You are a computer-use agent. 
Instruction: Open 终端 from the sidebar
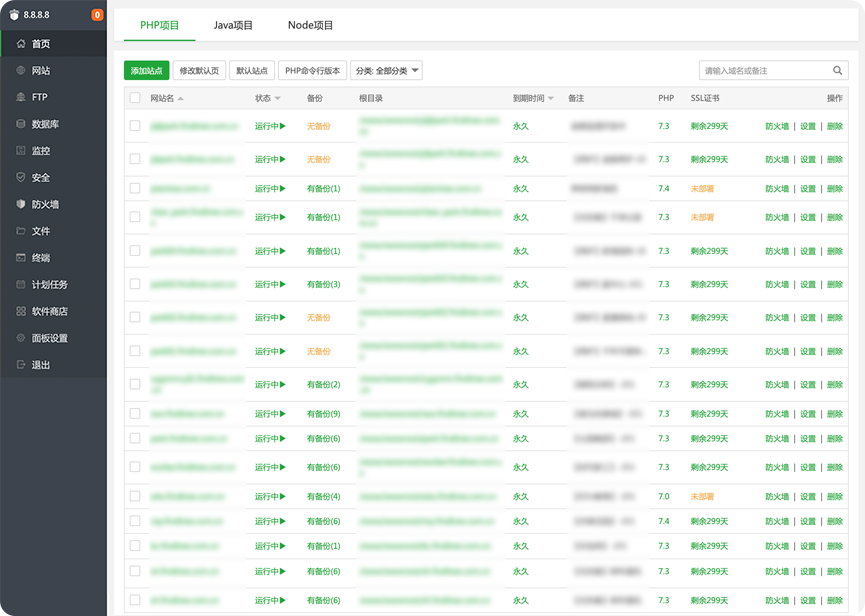[40, 258]
